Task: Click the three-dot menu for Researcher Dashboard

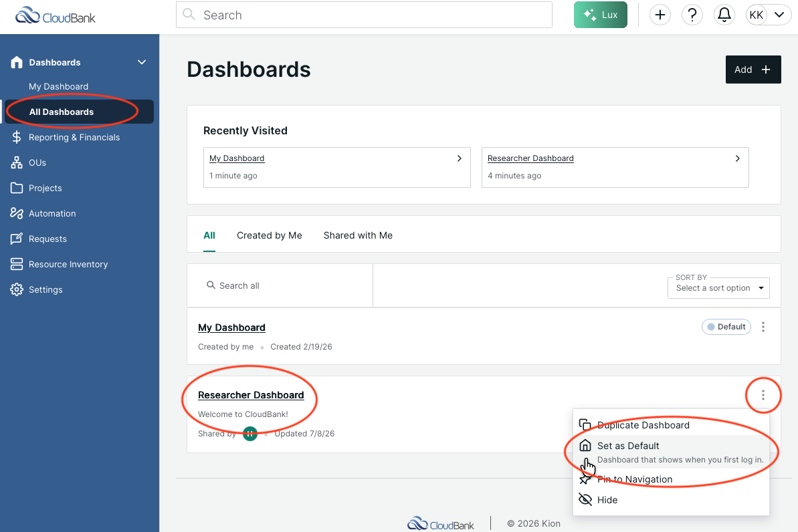Action: click(763, 395)
